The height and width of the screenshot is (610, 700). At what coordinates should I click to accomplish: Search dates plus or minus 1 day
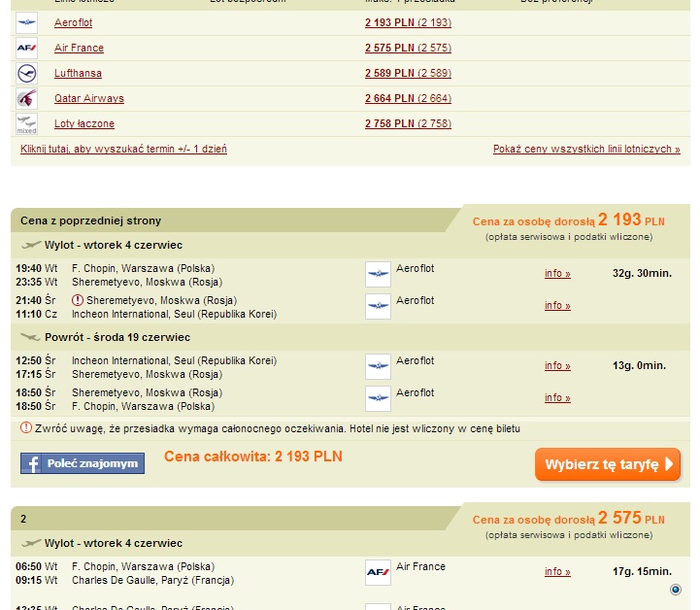tap(123, 150)
